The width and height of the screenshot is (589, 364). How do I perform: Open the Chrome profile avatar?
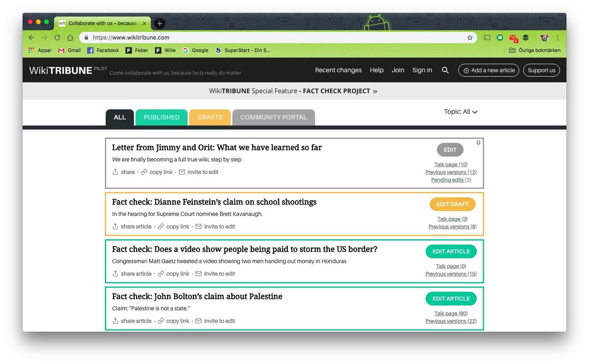545,38
